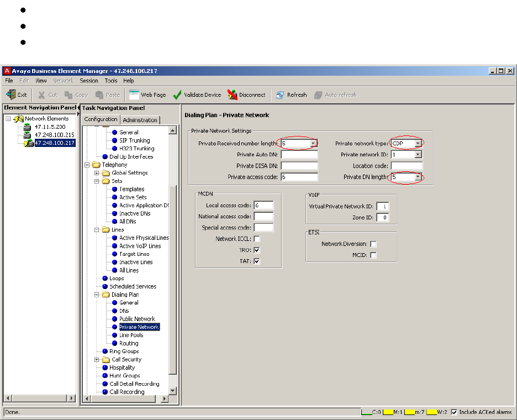This screenshot has width=517, height=420.
Task: Uncheck the TRO checkbox
Action: 257,250
